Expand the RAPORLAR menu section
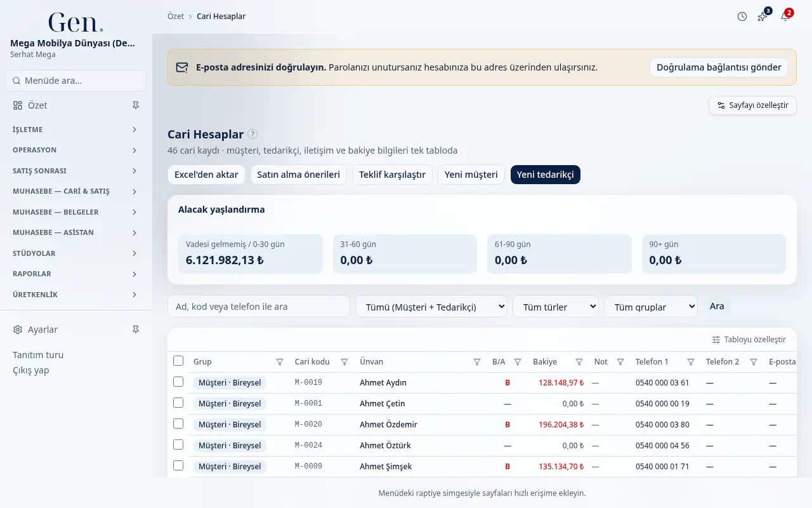The height and width of the screenshot is (508, 812). pos(75,274)
